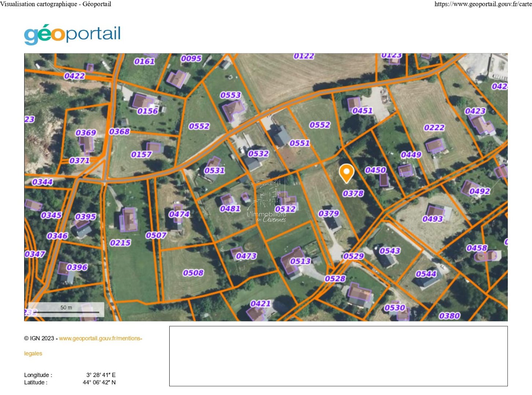Click the L'immobilière des Cévennes watermark
This screenshot has height=395, width=532.
click(x=267, y=201)
